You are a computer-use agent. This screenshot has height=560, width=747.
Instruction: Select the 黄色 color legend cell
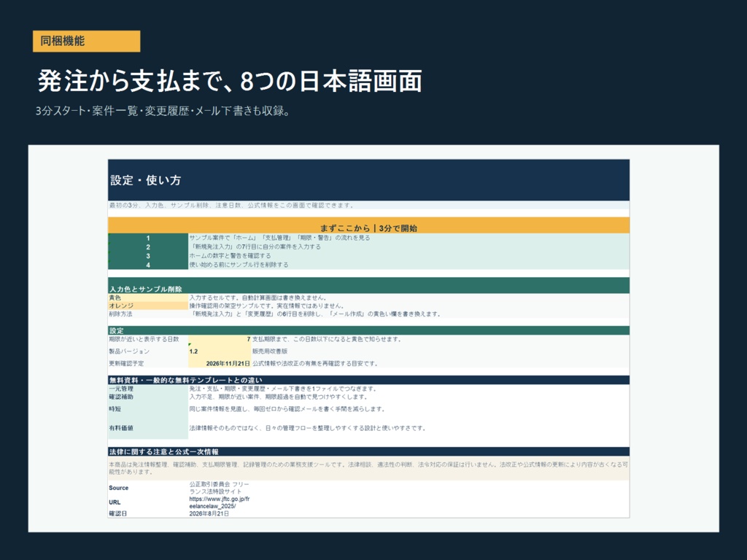(x=148, y=297)
